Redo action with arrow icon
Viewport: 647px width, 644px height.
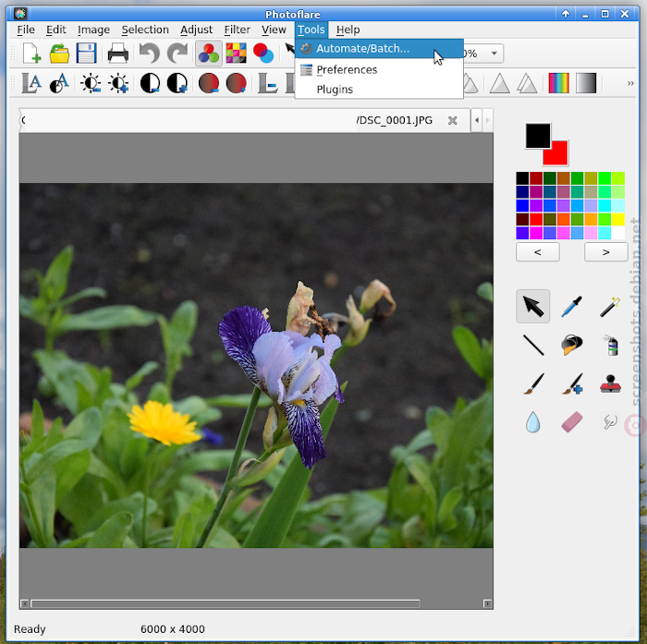tap(177, 54)
